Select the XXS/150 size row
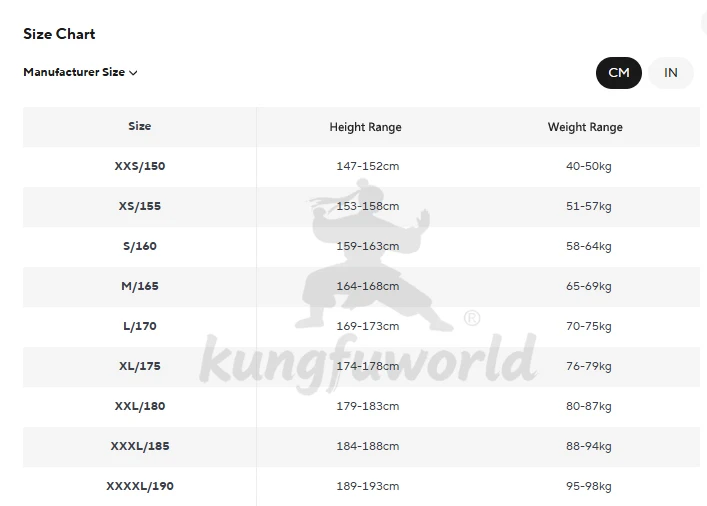Image resolution: width=707 pixels, height=506 pixels. coord(361,166)
